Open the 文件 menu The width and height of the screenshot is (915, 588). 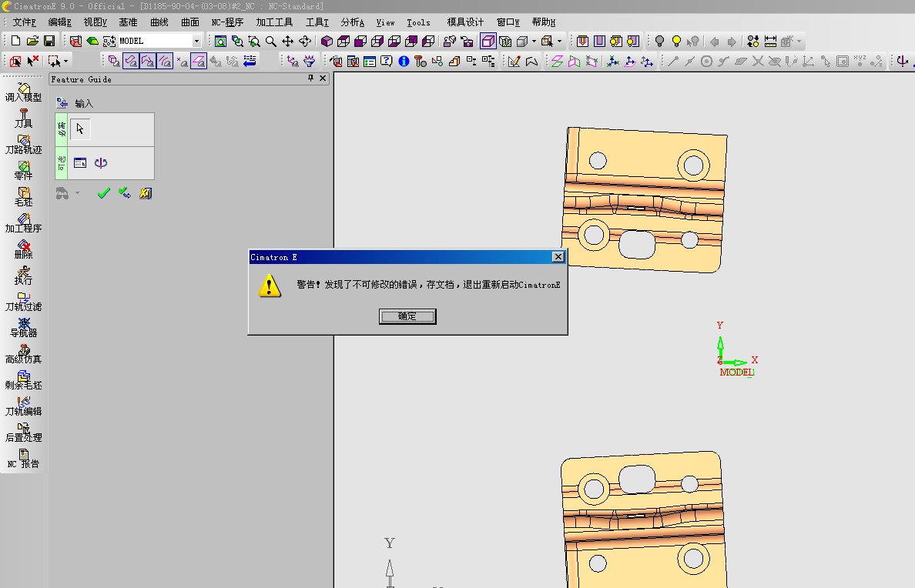tap(24, 22)
